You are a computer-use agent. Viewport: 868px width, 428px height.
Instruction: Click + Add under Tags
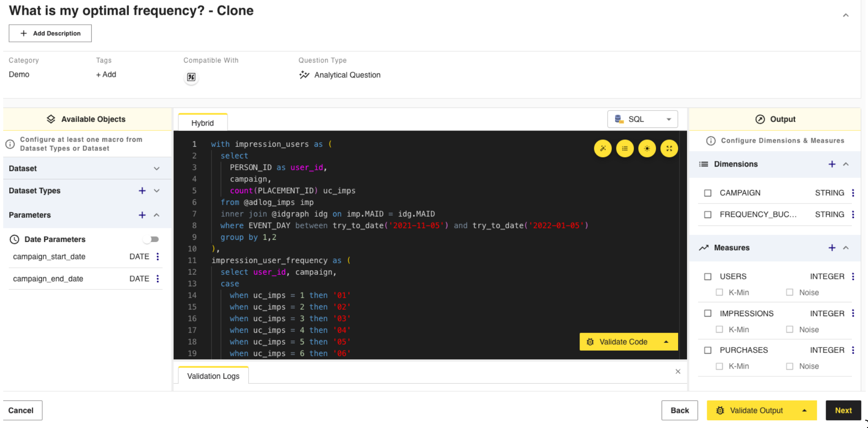coord(106,75)
